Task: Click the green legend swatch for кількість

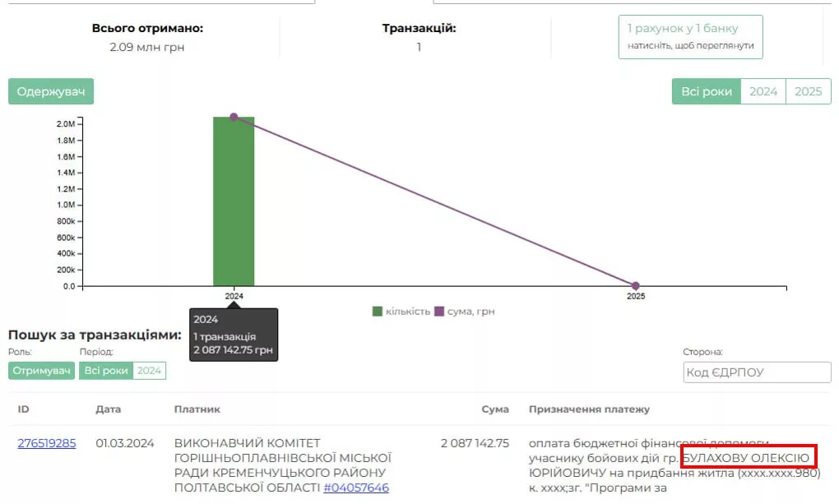Action: (378, 312)
